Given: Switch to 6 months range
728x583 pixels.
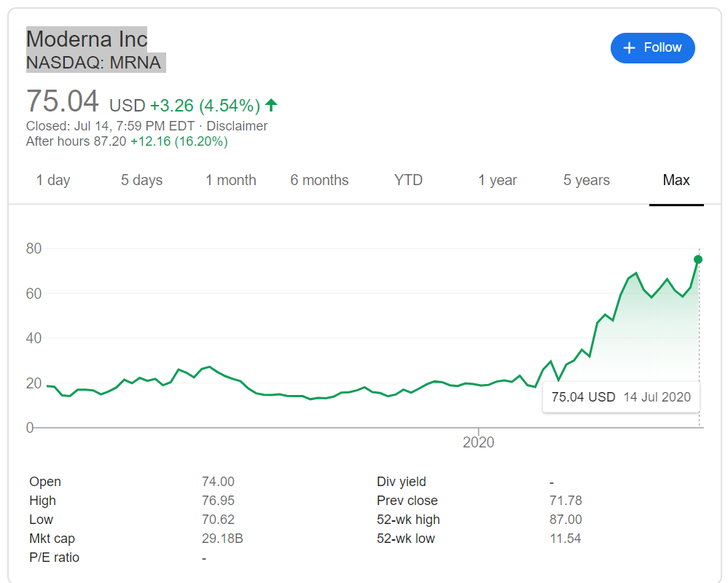Looking at the screenshot, I should pyautogui.click(x=319, y=180).
